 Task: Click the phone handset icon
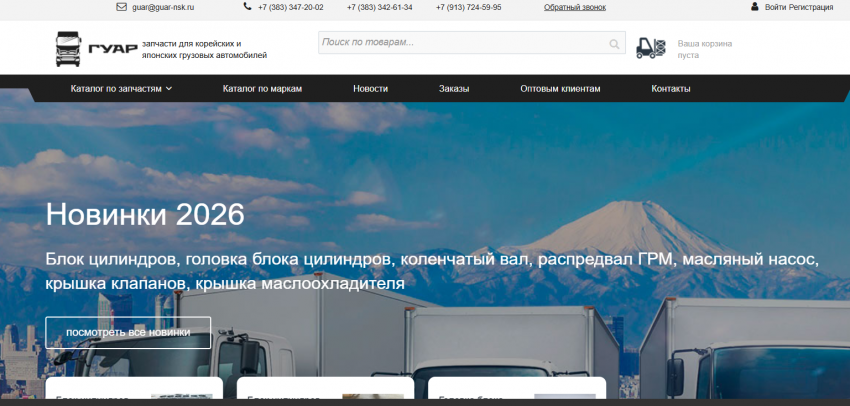(x=248, y=7)
